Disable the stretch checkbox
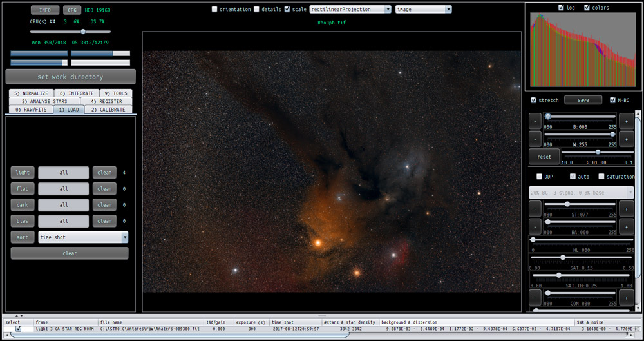Image resolution: width=644 pixels, height=341 pixels. (533, 100)
